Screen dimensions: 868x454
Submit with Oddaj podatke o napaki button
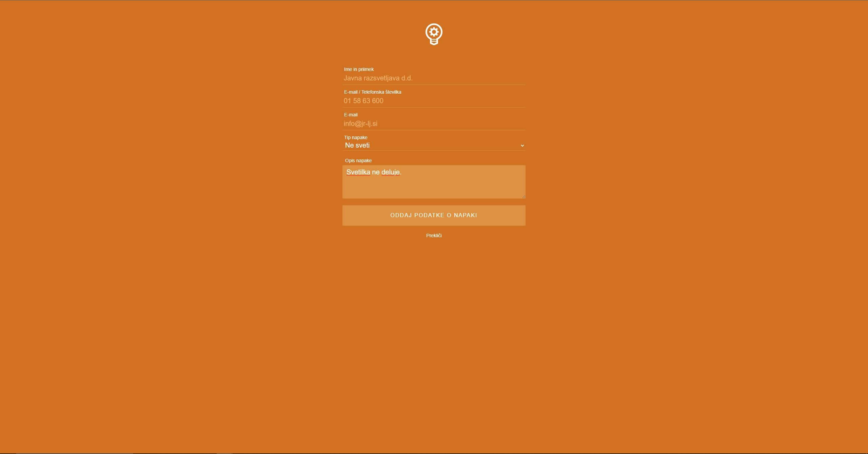point(434,215)
